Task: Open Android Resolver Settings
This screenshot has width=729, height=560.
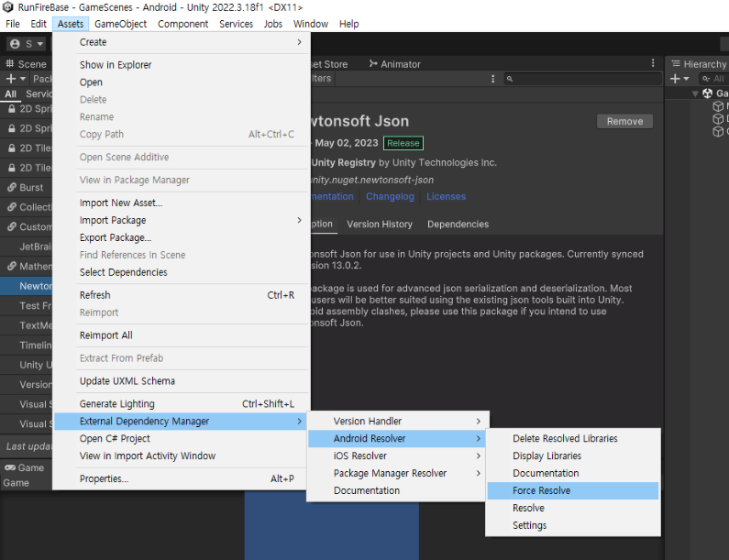Action: tap(573, 525)
